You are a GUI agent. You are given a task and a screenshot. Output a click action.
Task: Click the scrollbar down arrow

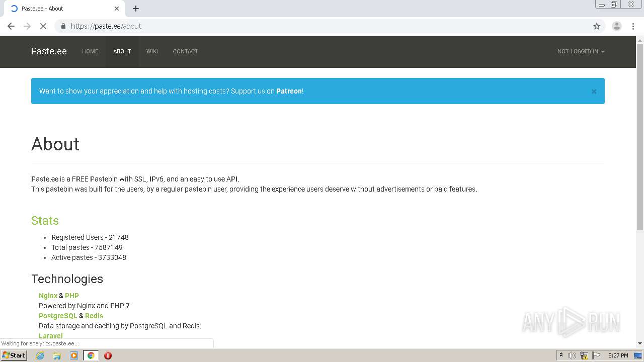[x=640, y=343]
